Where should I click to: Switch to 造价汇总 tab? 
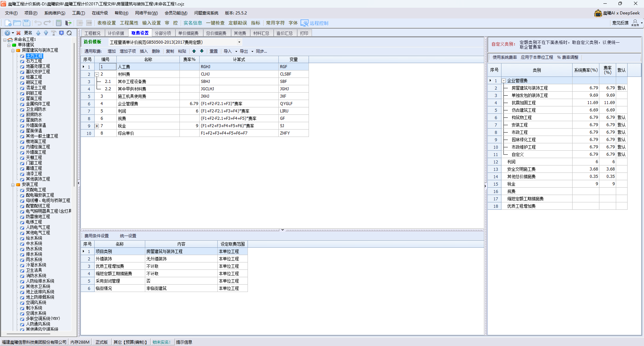284,33
